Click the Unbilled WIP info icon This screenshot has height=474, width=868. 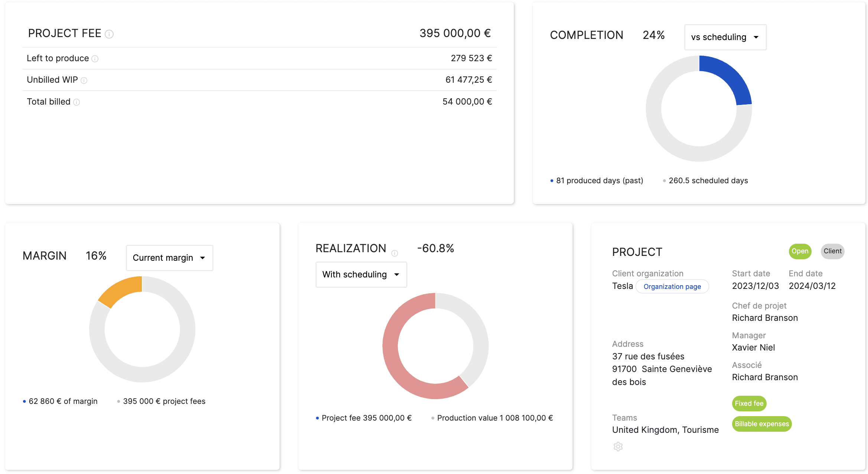84,80
